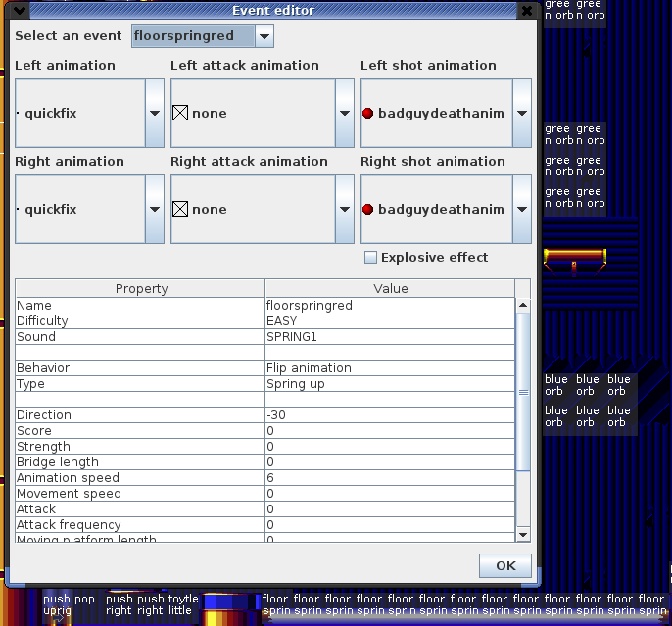Screen dimensions: 672x626
Task: Select the Direction value -30
Action: 390,414
